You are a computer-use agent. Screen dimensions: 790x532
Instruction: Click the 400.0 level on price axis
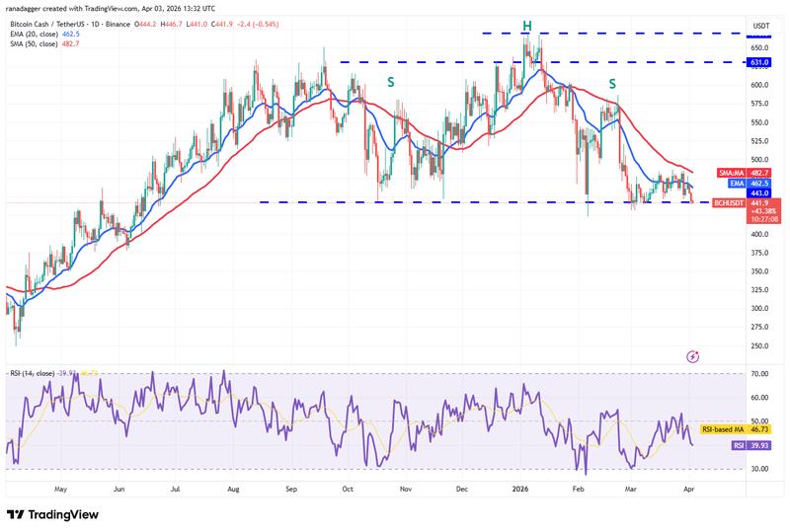click(760, 235)
